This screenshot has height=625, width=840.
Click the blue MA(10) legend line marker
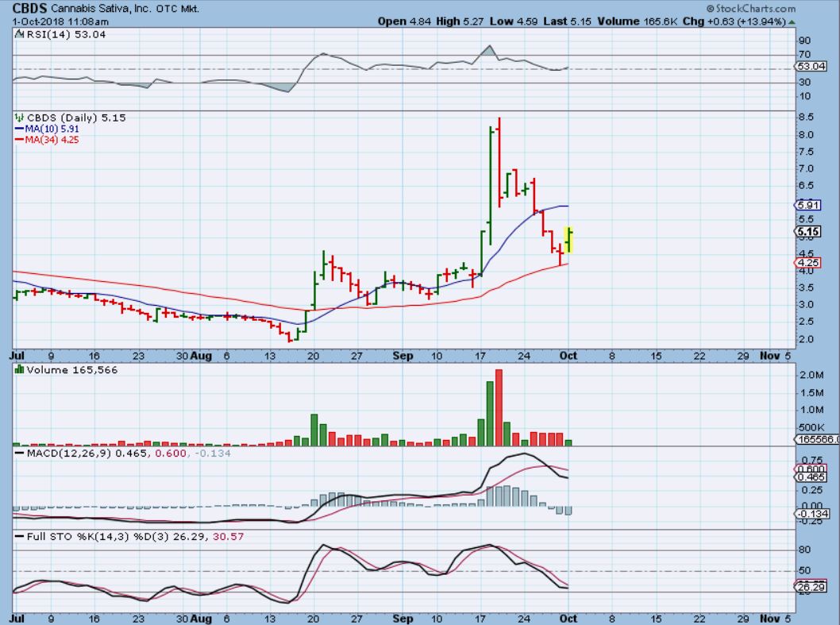coord(19,129)
